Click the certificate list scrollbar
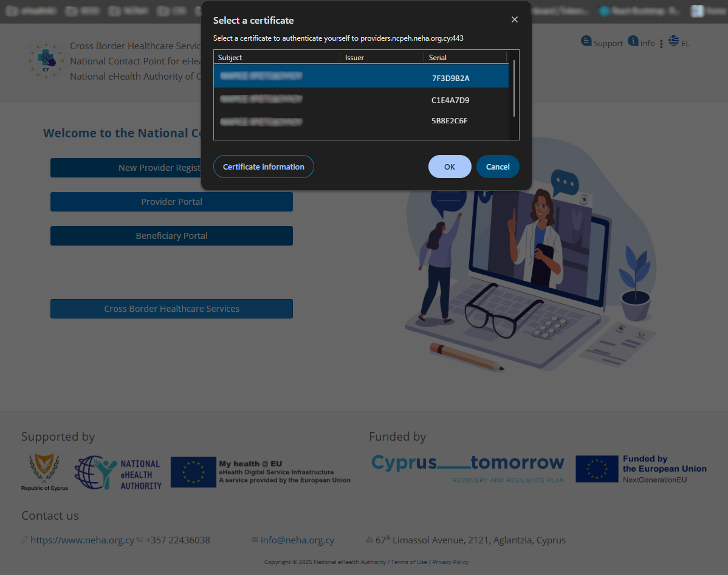 click(514, 88)
